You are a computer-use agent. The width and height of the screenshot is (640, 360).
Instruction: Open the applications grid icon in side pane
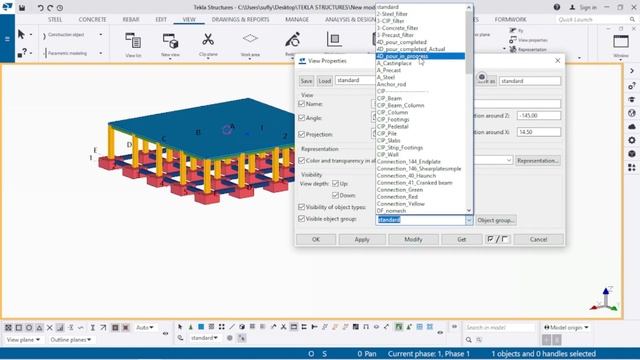[x=632, y=167]
